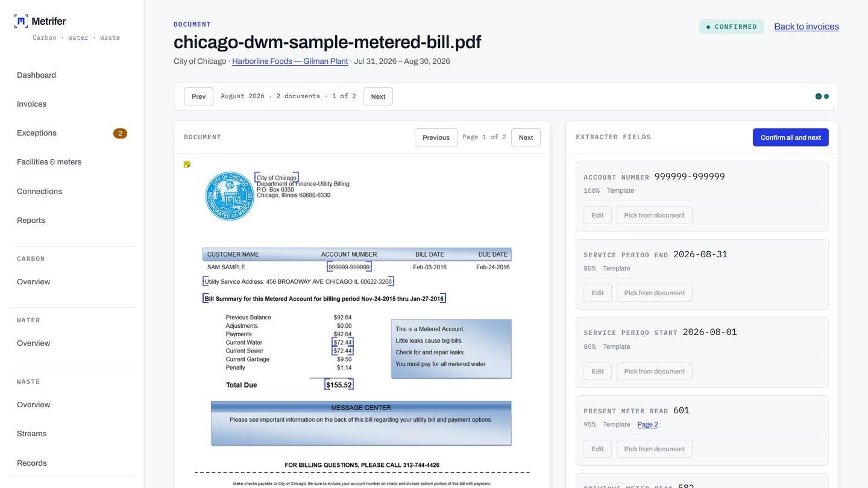
Task: Open the Harborline Foods — Gilman Plant link
Action: coord(290,61)
